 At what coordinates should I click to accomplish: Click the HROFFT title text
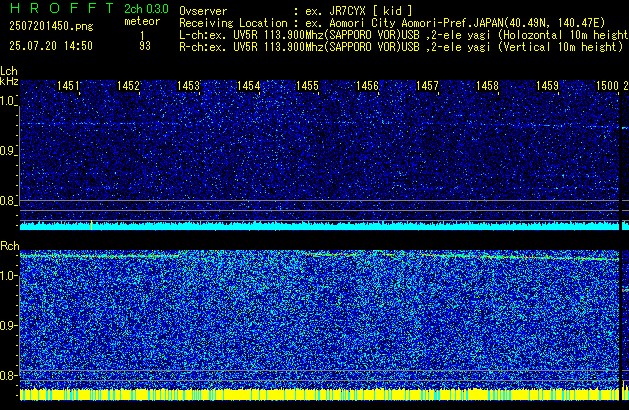(x=62, y=8)
